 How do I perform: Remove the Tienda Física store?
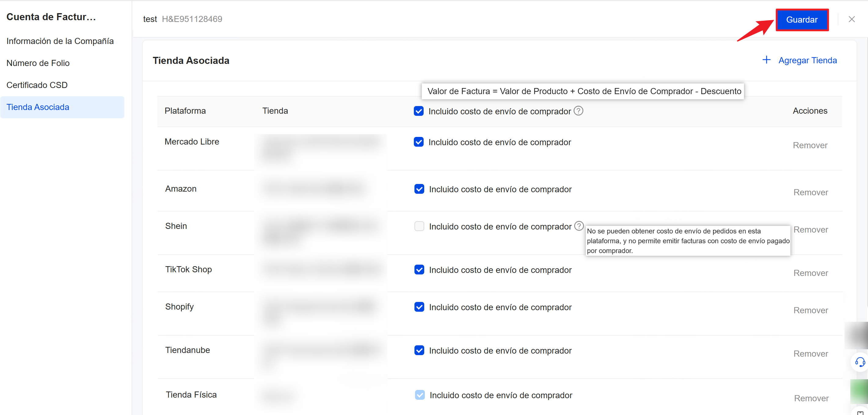pos(811,398)
